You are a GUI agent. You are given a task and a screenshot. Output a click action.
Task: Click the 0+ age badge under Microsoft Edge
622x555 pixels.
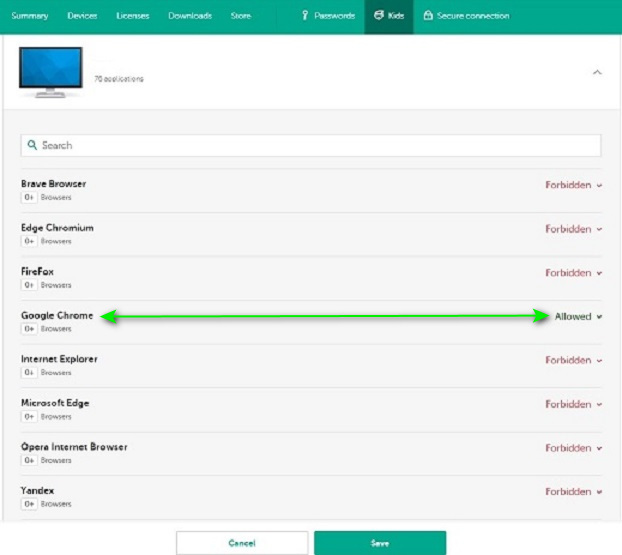29,417
